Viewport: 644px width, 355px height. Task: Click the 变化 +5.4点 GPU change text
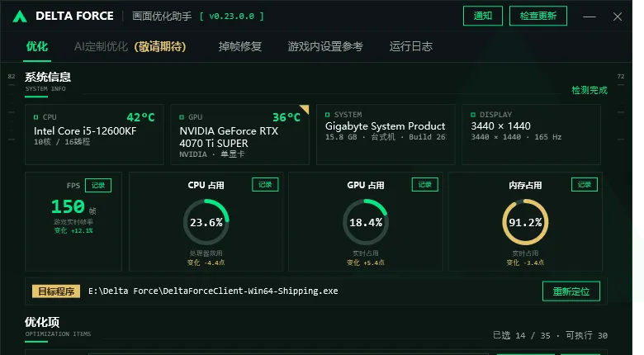tap(366, 263)
